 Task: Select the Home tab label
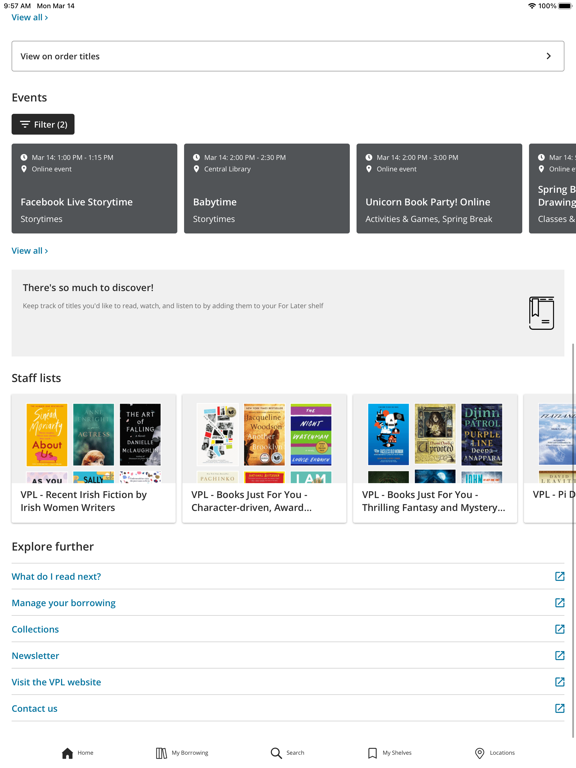coord(85,753)
